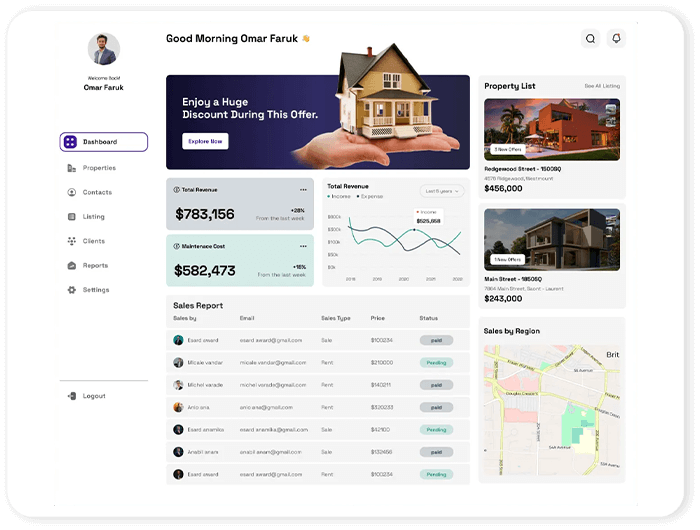The width and height of the screenshot is (700, 530).
Task: Open the Redgewood Street property photo
Action: [x=552, y=129]
